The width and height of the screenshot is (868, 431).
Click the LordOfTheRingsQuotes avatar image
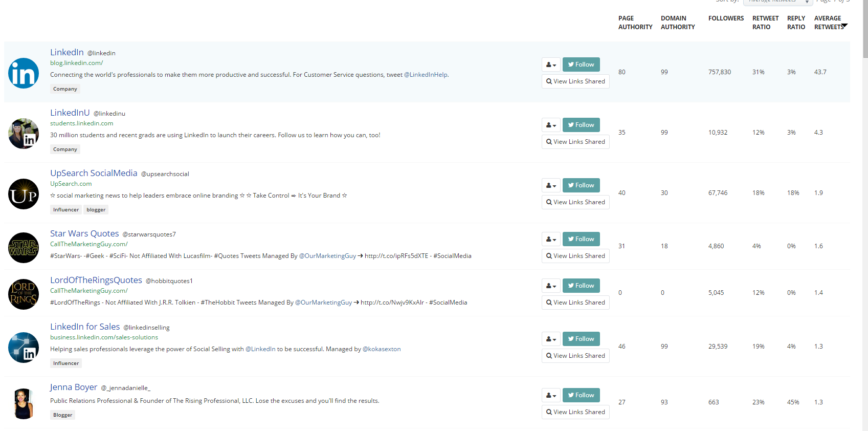pyautogui.click(x=24, y=294)
